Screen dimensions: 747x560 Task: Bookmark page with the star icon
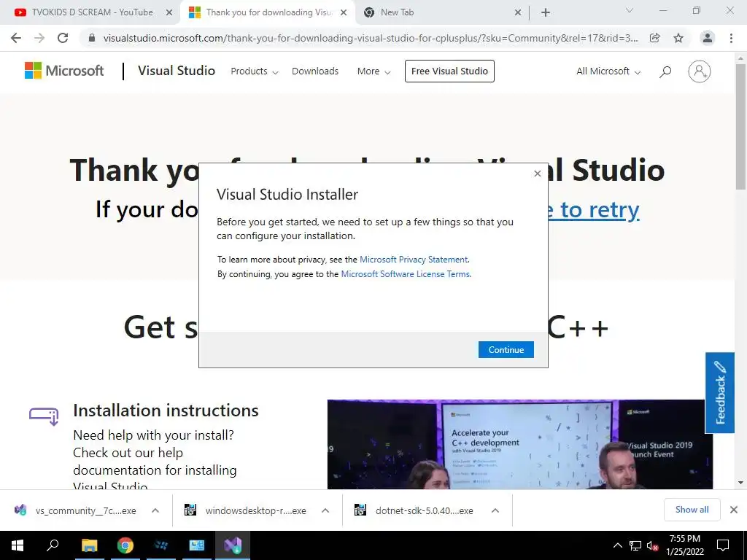point(678,38)
